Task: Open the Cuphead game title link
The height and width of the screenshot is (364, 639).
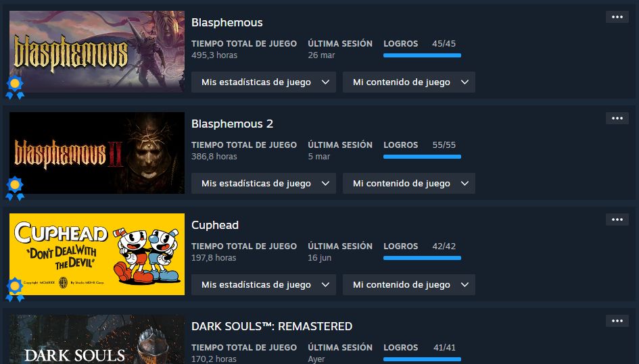Action: 215,225
